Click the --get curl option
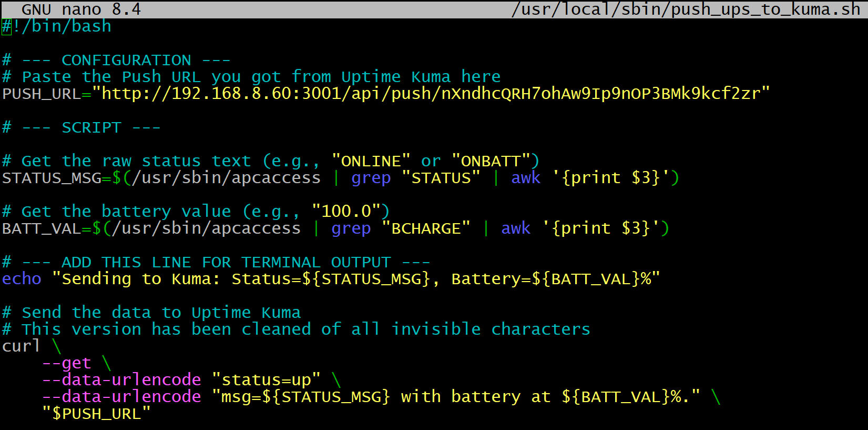Image resolution: width=868 pixels, height=430 pixels. 67,363
